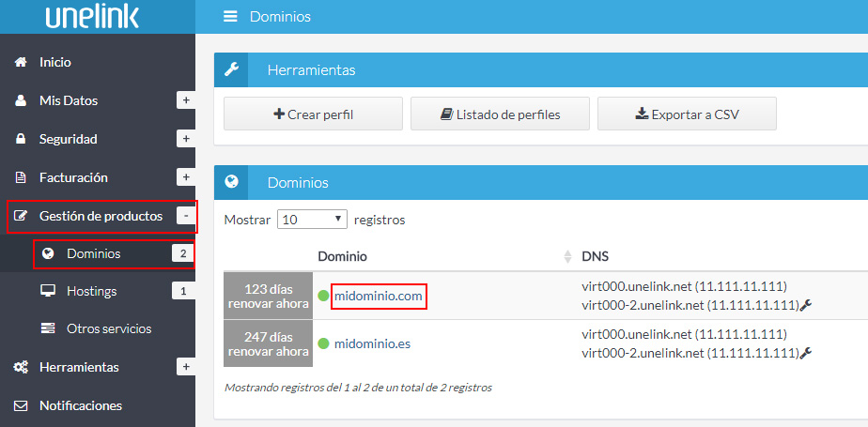Click the Hostings count badge 1

point(183,291)
